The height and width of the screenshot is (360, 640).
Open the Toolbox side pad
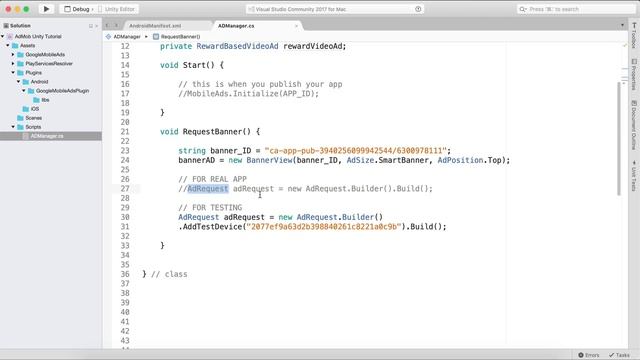click(634, 36)
